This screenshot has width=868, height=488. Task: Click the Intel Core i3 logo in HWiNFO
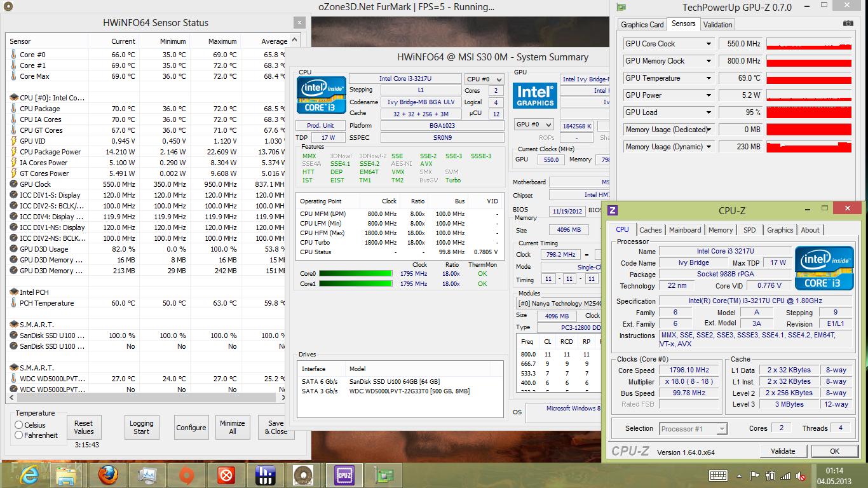321,95
